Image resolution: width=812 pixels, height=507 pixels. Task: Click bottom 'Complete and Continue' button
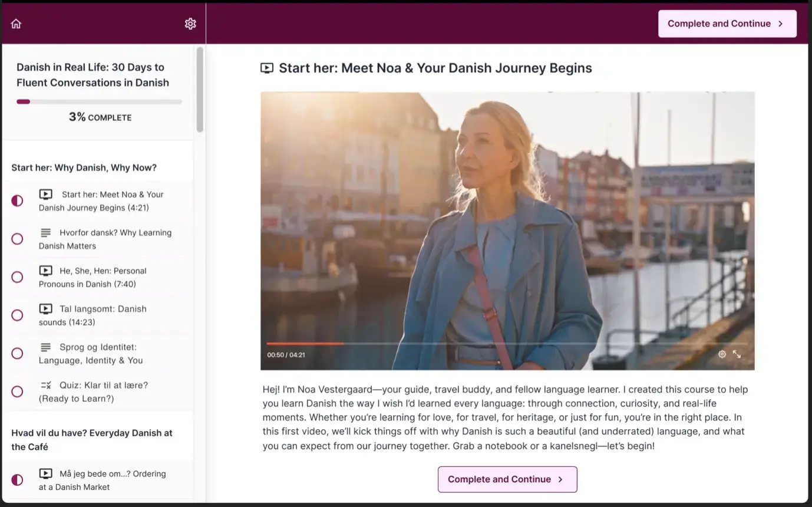click(x=507, y=479)
